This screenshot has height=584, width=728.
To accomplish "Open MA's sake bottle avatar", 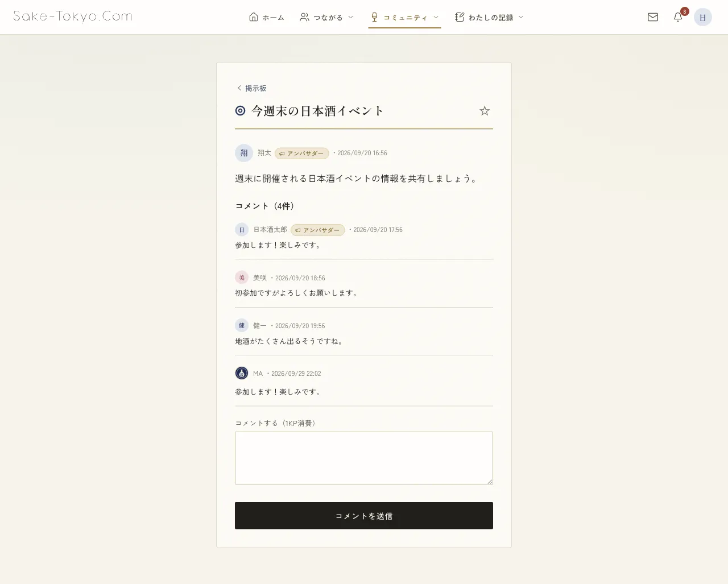I will [x=242, y=373].
